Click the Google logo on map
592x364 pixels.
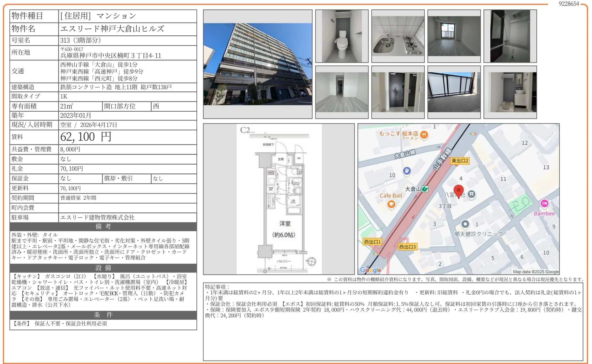[x=371, y=270]
